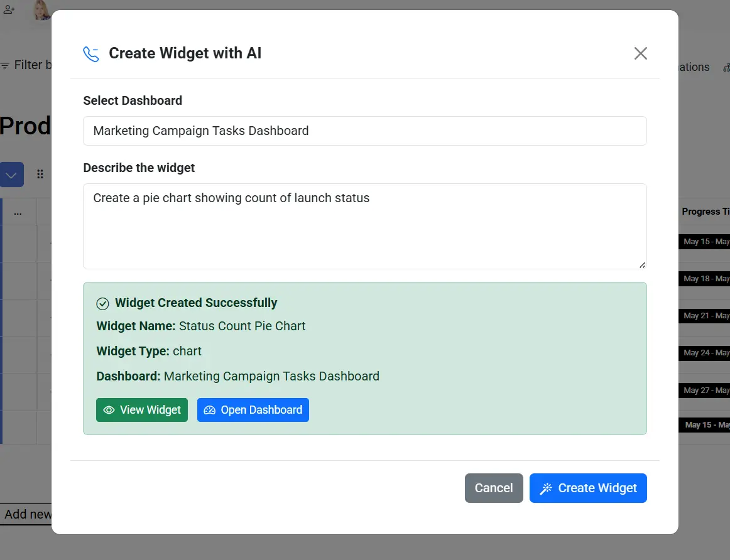Click the six-dot drag handle icon
The width and height of the screenshot is (730, 560).
coord(40,174)
